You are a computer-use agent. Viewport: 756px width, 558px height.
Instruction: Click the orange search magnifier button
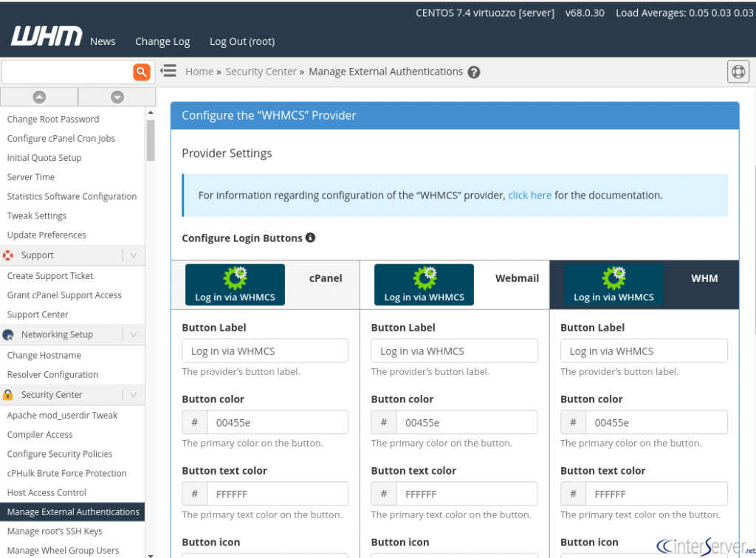(141, 72)
